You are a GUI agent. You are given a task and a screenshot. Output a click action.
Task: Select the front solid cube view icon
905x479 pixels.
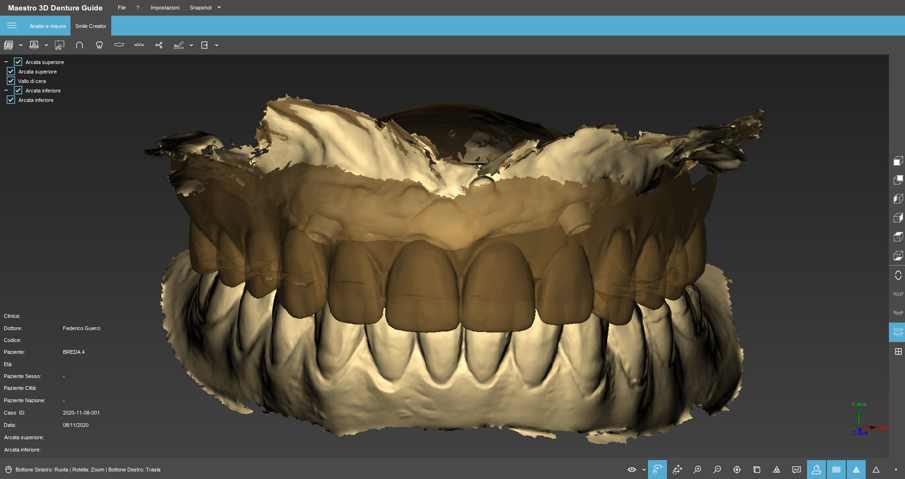(898, 161)
